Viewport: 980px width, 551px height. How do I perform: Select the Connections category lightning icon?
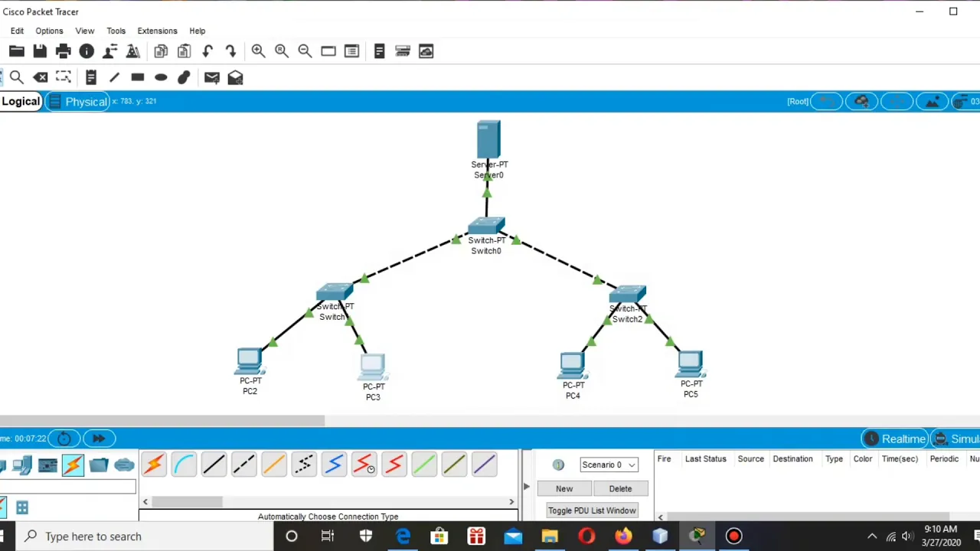[73, 465]
